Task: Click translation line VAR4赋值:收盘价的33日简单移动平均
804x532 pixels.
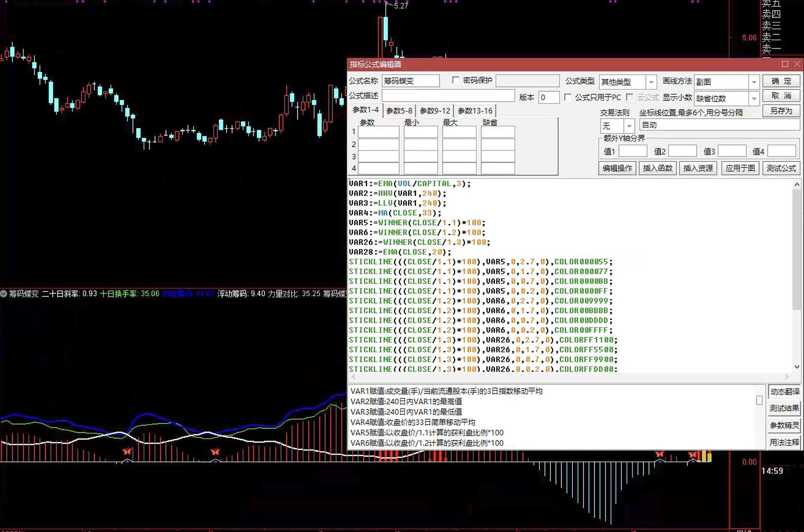Action: point(413,422)
